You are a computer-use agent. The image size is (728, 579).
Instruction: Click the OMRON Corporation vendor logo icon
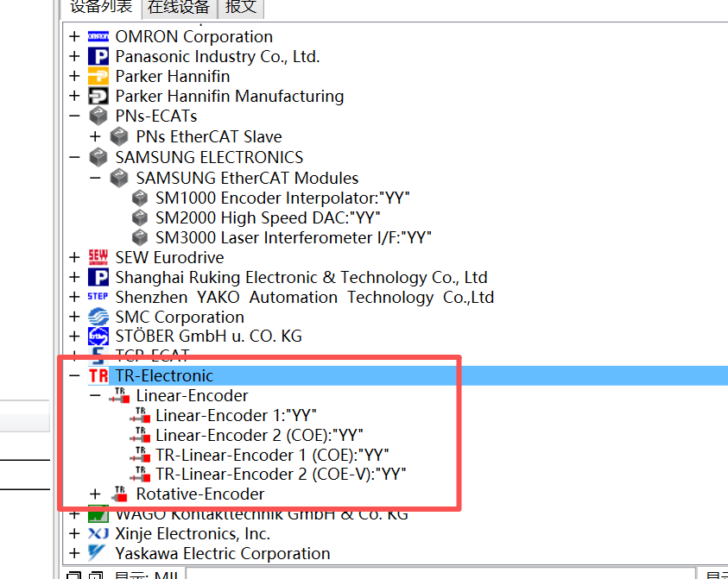tap(98, 36)
